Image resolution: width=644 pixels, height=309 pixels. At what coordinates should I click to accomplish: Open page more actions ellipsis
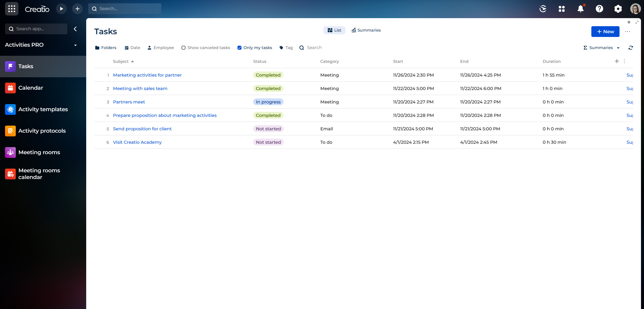tap(628, 32)
